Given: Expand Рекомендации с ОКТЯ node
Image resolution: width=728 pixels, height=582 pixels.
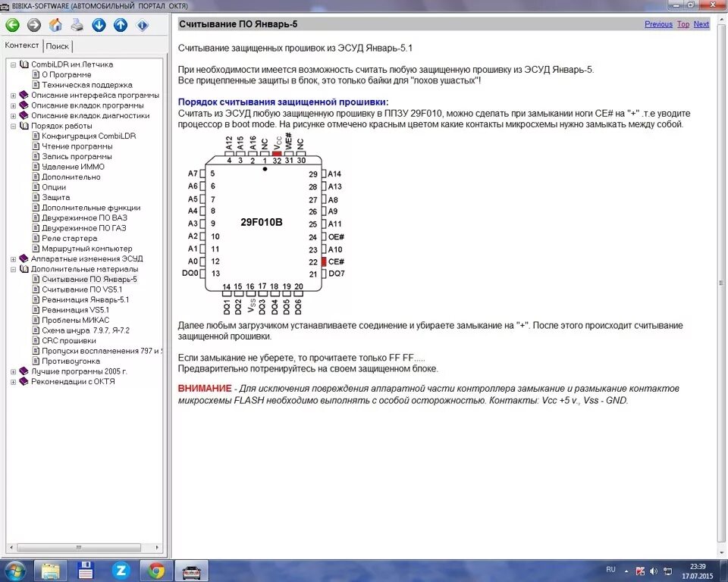Looking at the screenshot, I should click(x=13, y=381).
